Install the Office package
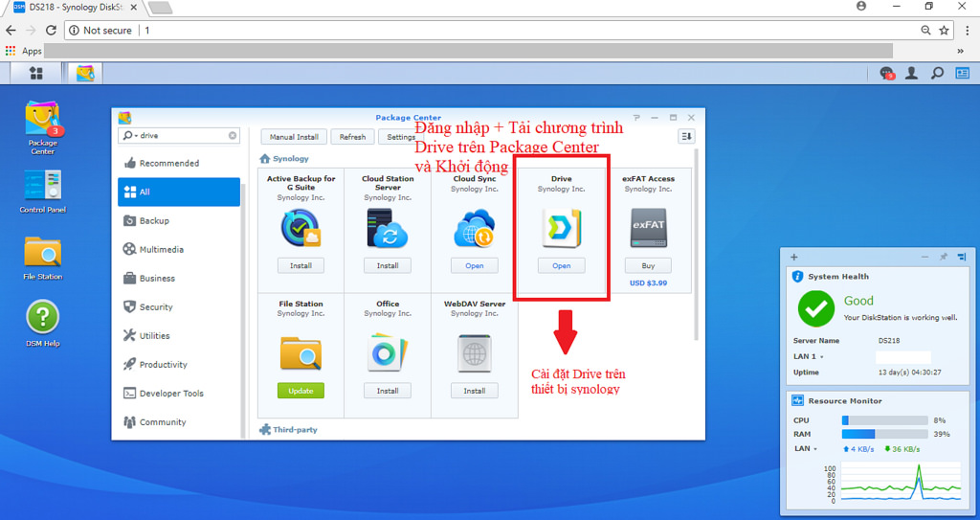 [388, 391]
